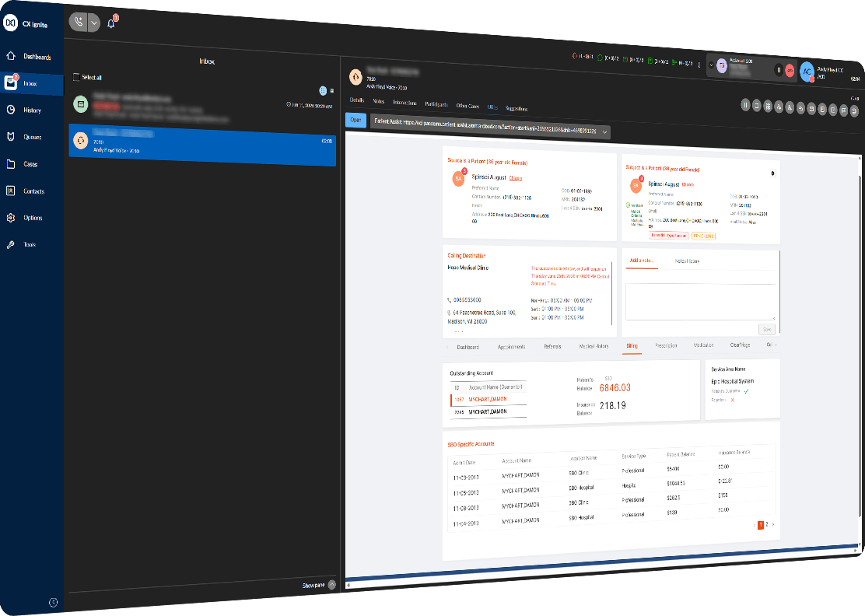This screenshot has width=865, height=616.
Task: Open the Patient Assist URL dropdown
Action: pyautogui.click(x=604, y=131)
